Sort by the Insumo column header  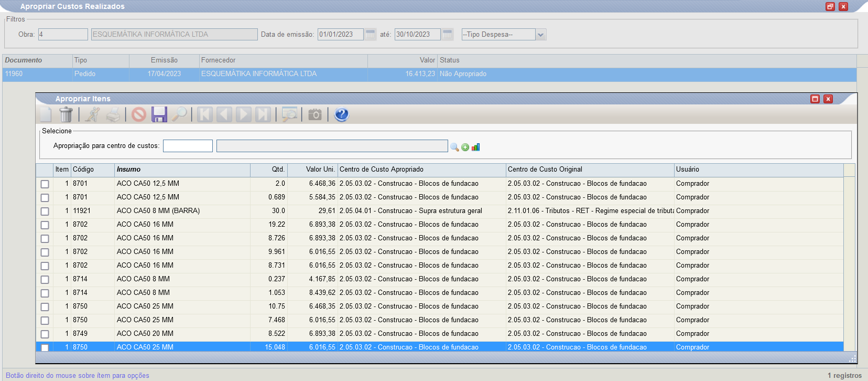(182, 170)
